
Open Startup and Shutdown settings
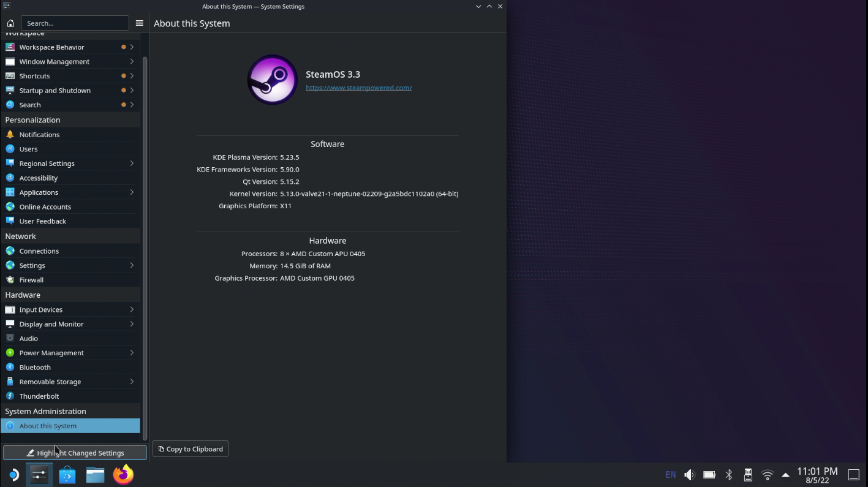coord(70,90)
